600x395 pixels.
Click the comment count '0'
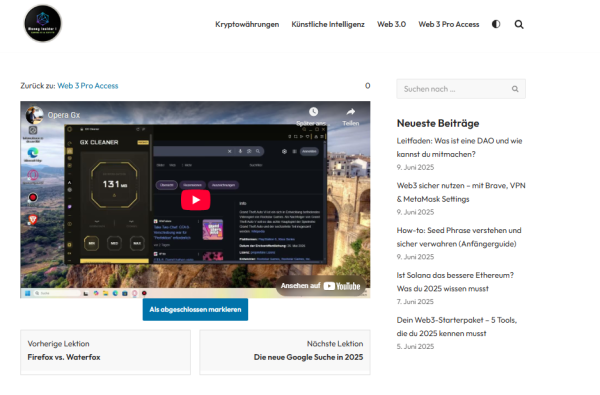pyautogui.click(x=367, y=86)
